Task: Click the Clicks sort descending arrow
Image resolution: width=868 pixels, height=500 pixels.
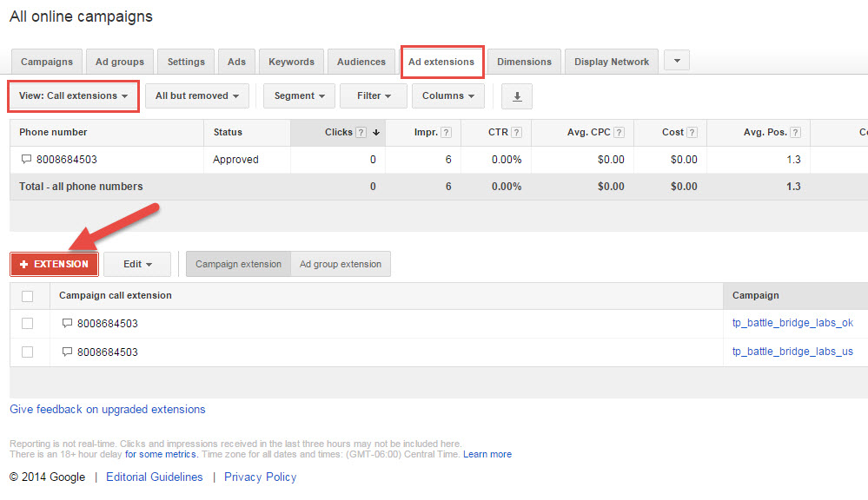Action: (x=376, y=133)
